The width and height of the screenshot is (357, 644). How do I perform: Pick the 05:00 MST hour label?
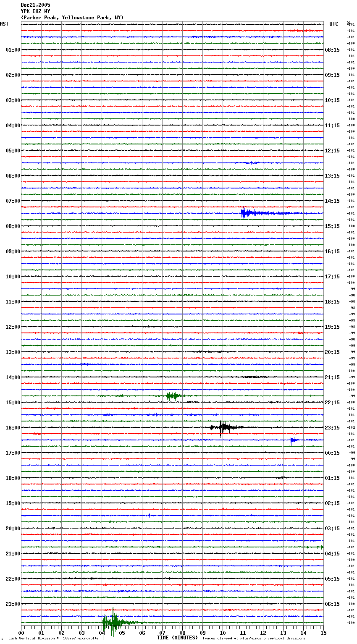[13, 151]
